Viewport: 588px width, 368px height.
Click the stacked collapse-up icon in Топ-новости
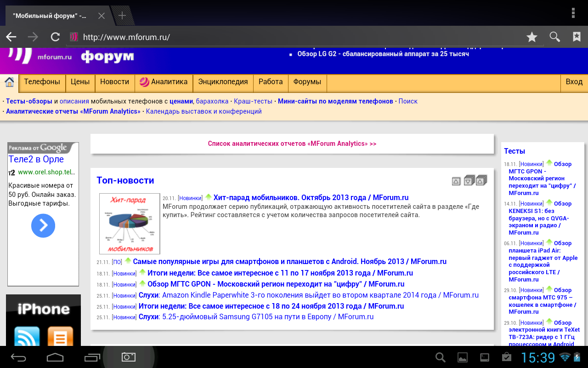pyautogui.click(x=481, y=180)
